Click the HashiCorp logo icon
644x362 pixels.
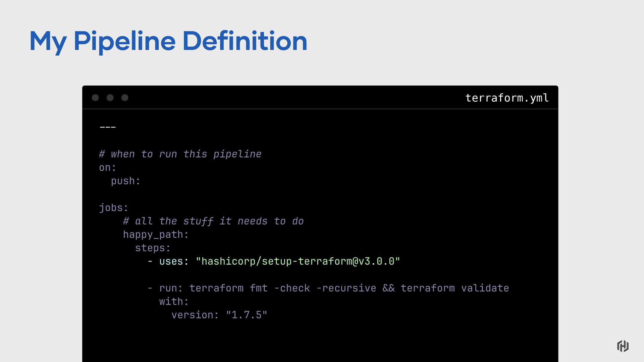click(623, 346)
